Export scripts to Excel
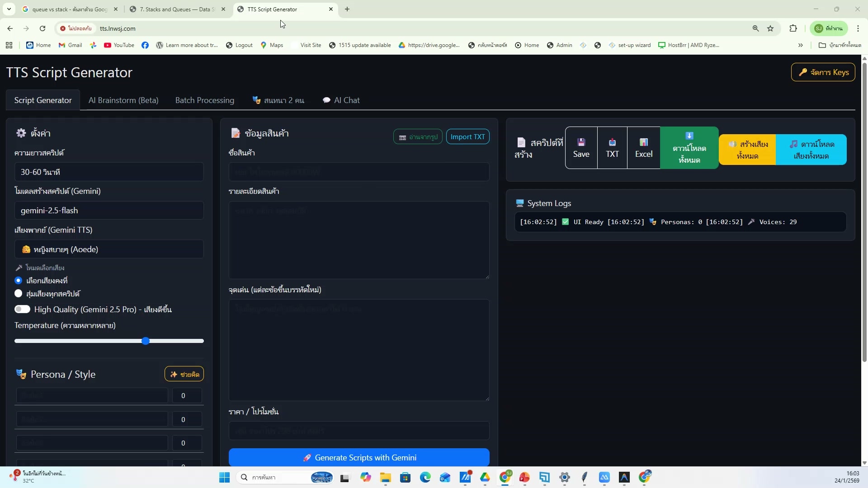 [643, 148]
